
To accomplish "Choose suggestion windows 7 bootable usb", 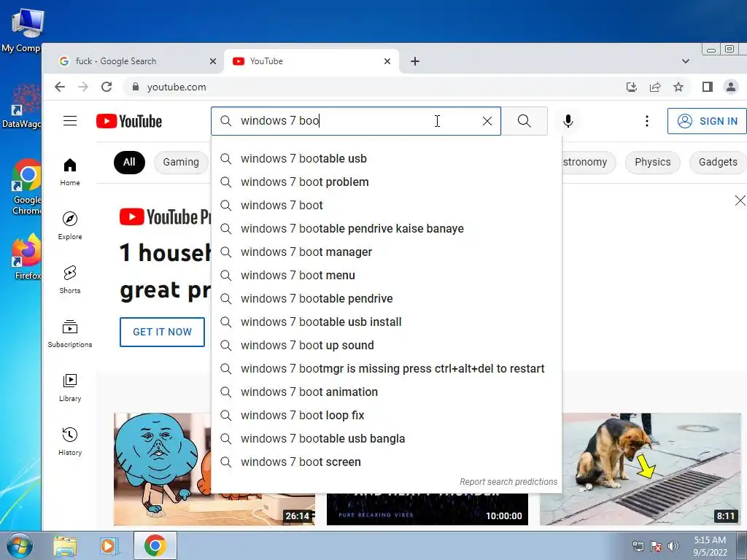I will tap(387, 158).
